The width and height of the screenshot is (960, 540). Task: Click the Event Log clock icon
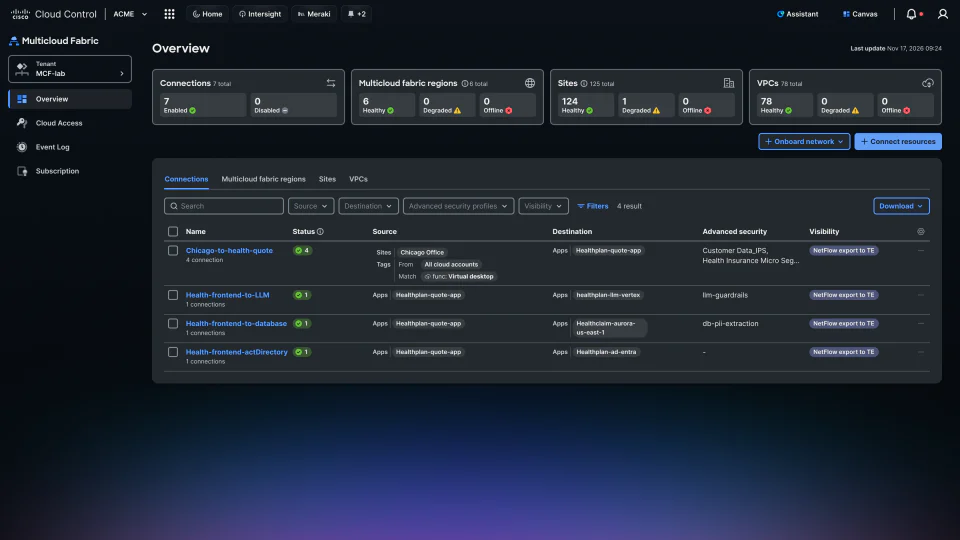pos(22,147)
